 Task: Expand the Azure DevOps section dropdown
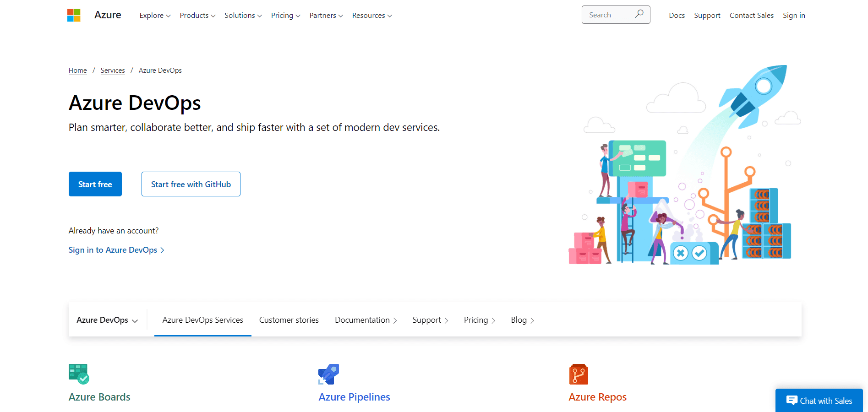tap(107, 320)
